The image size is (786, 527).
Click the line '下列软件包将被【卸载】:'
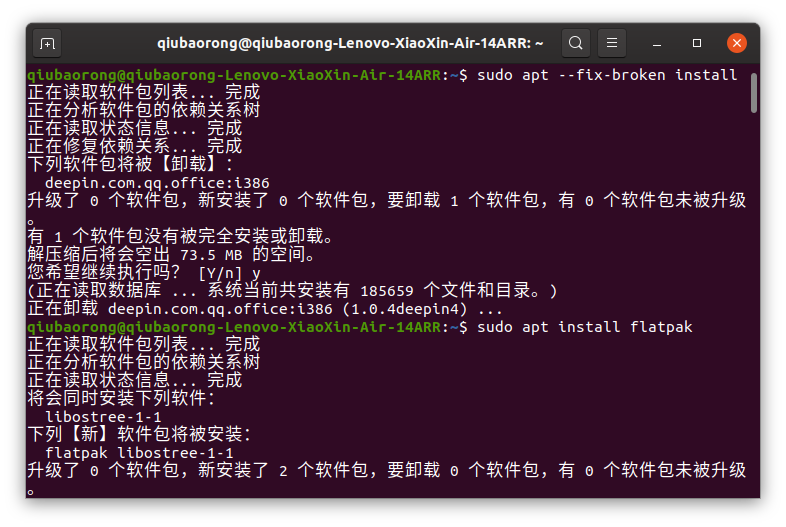(130, 164)
